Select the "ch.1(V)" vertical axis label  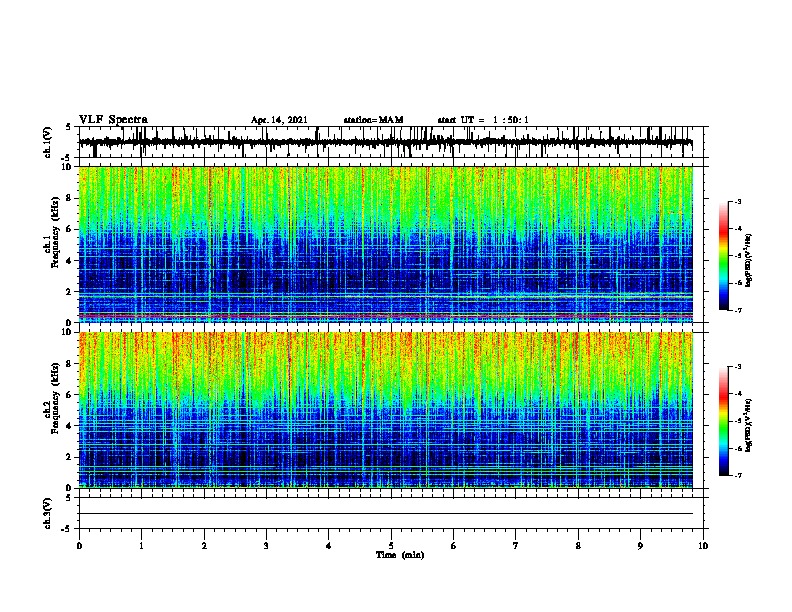tap(48, 142)
